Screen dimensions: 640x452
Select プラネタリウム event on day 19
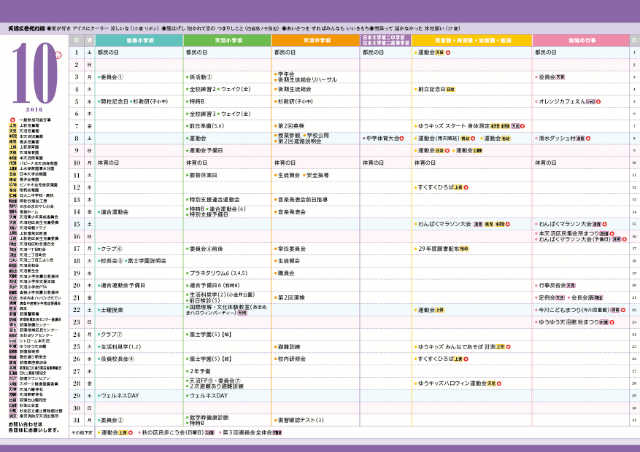click(218, 273)
